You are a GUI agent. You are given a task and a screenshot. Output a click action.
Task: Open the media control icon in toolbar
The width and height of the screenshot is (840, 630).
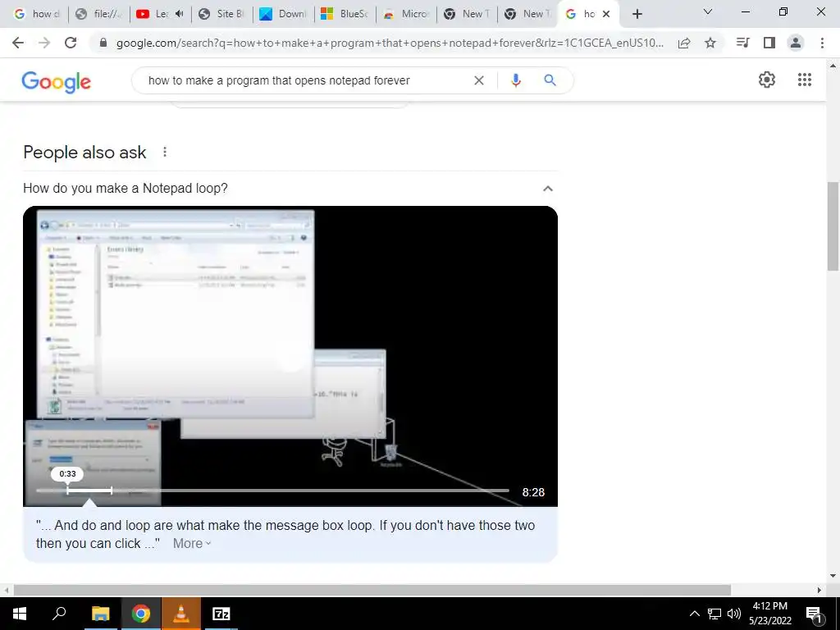pos(742,43)
